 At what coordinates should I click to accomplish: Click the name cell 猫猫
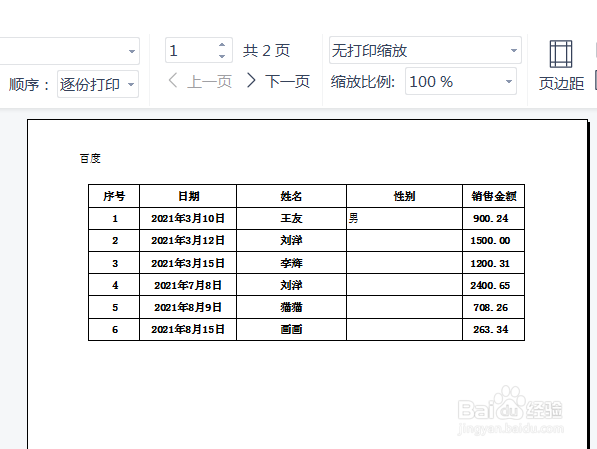[291, 307]
